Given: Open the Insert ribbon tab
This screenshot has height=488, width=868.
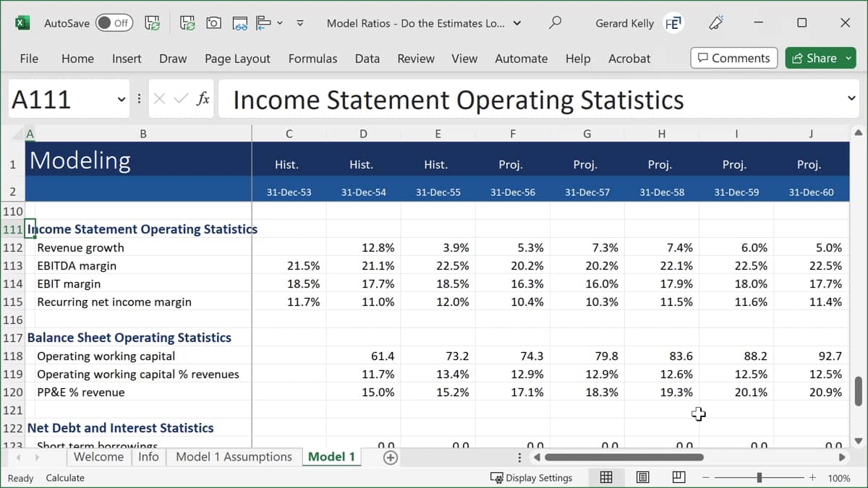Looking at the screenshot, I should pyautogui.click(x=127, y=59).
